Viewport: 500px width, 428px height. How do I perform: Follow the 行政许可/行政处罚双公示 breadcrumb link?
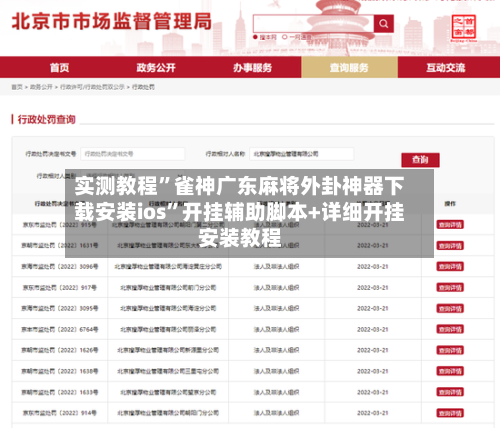(92, 87)
